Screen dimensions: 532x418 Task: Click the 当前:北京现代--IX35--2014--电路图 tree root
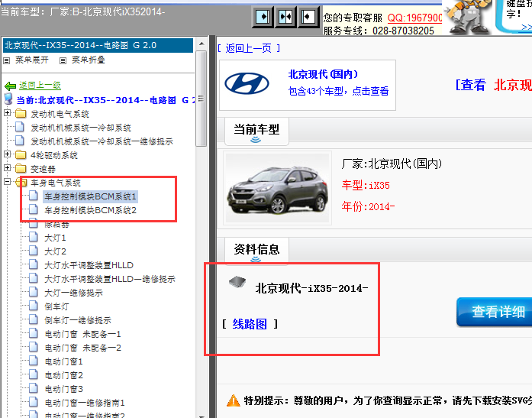[x=105, y=100]
